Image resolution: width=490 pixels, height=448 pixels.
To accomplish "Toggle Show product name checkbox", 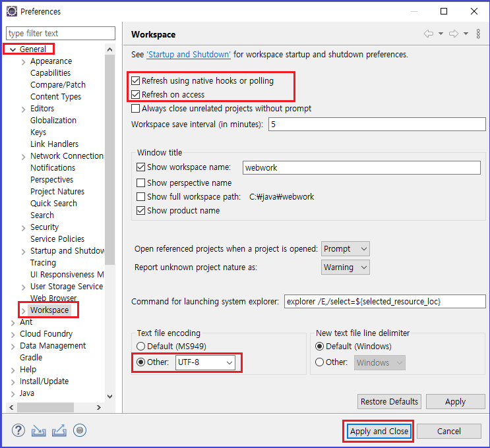I will [x=140, y=210].
